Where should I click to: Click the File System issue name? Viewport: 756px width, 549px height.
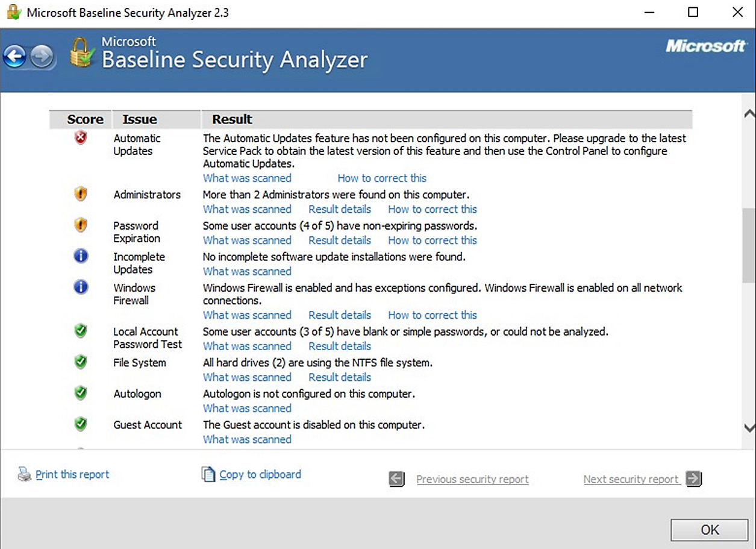click(x=140, y=363)
